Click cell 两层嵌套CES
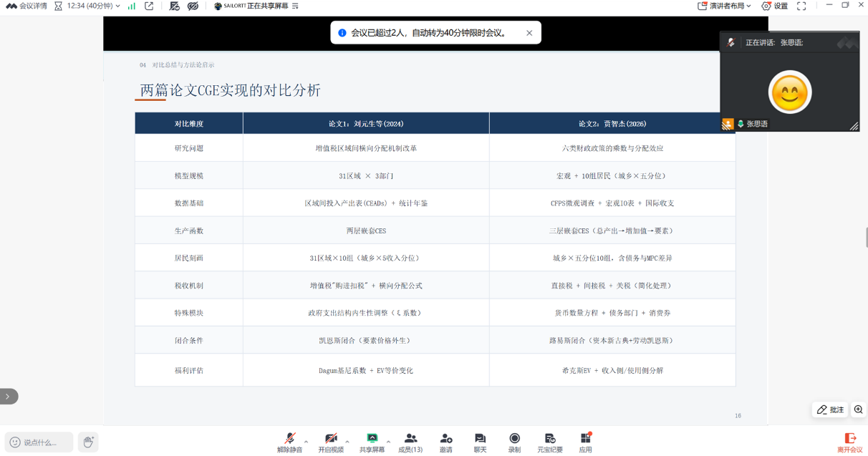The image size is (868, 456). point(366,231)
